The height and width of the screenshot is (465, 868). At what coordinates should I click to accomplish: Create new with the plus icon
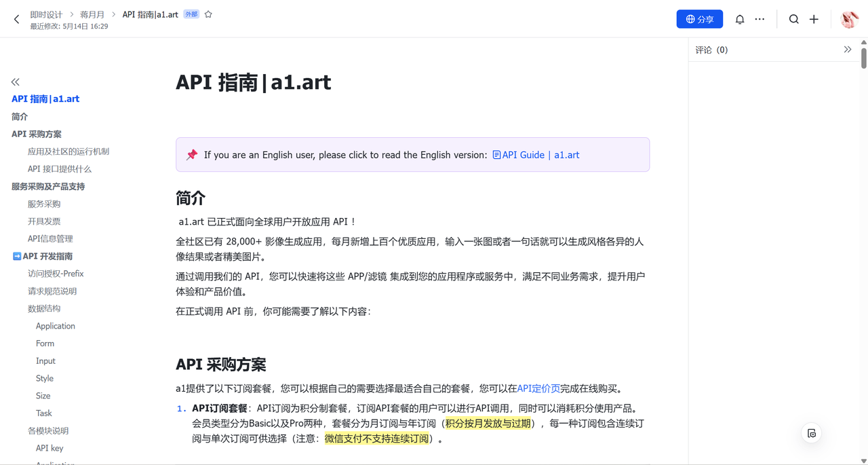click(x=814, y=20)
